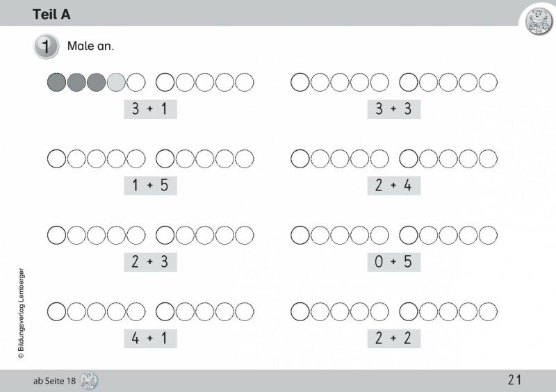Viewport: 556px width, 392px height.
Task: Click the 'Male an.' instruction text
Action: pyautogui.click(x=90, y=47)
